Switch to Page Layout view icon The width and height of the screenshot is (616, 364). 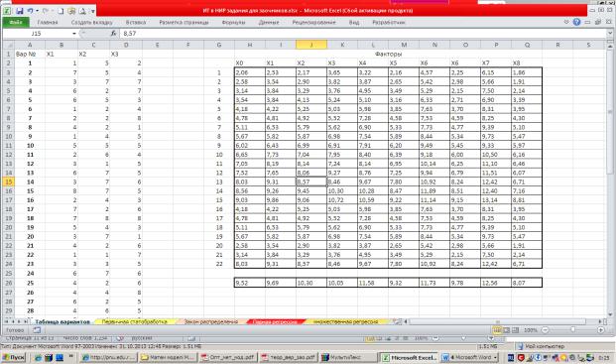coord(506,330)
